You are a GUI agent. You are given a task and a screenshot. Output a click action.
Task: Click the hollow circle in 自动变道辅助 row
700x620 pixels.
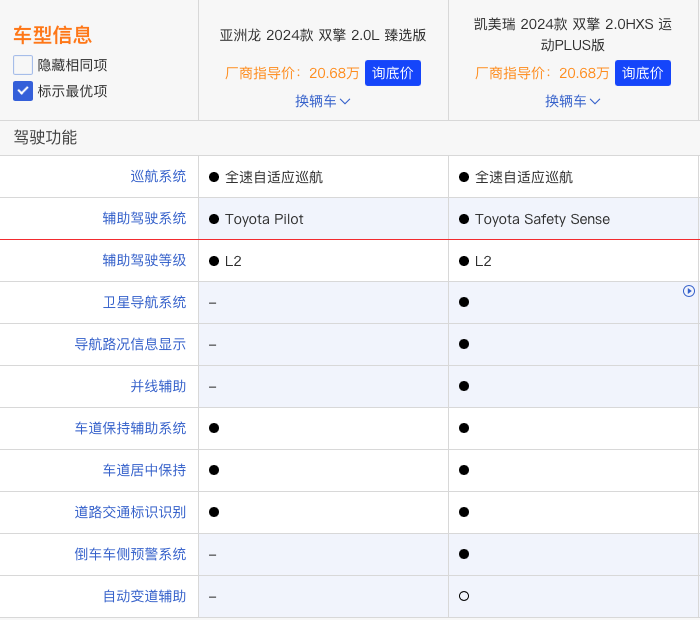coord(464,596)
